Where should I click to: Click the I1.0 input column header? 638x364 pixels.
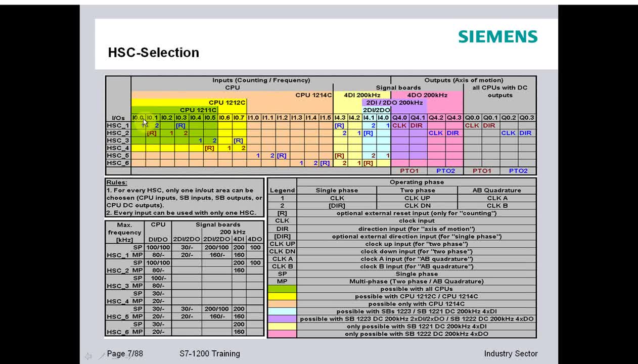(x=254, y=118)
